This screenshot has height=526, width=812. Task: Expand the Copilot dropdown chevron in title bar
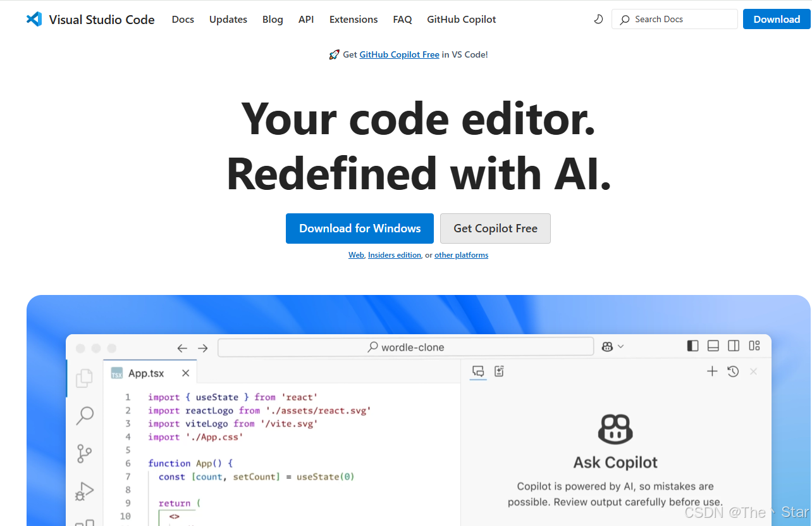point(620,346)
